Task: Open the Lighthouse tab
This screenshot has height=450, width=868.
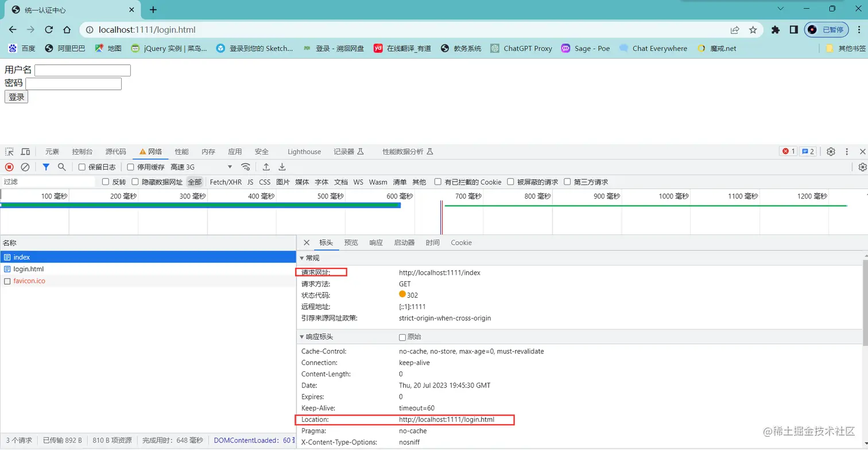Action: pyautogui.click(x=304, y=152)
